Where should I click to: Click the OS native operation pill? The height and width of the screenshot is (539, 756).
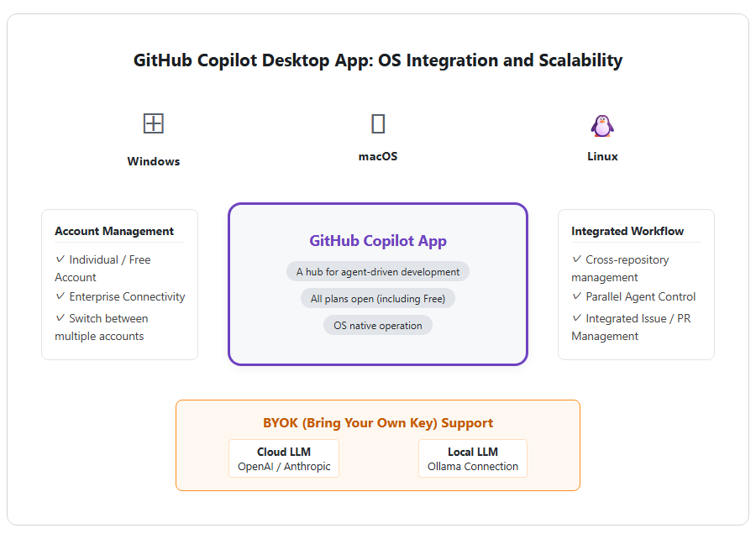tap(378, 326)
